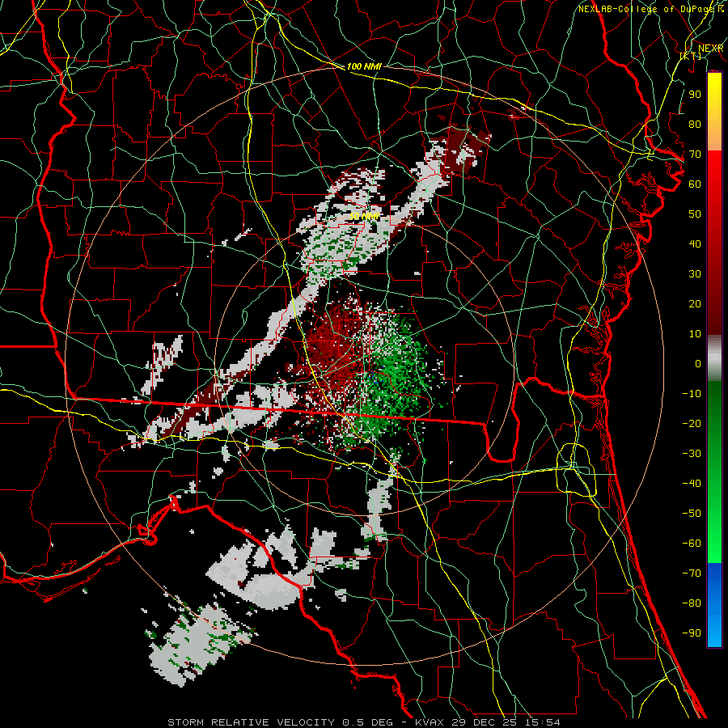Screen dimensions: 728x728
Task: Click the "[KT]" units label
Action: (691, 56)
